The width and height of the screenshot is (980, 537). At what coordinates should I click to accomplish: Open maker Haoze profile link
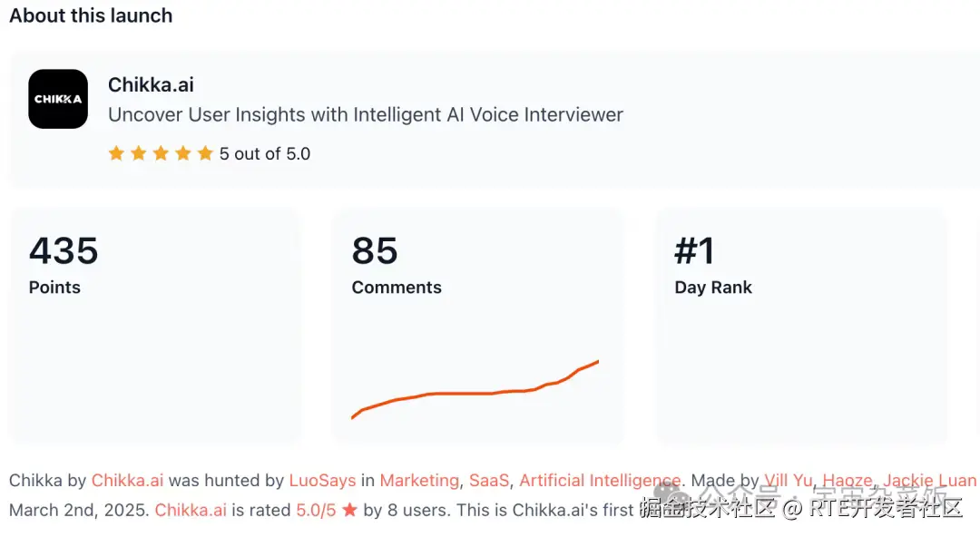pos(847,481)
